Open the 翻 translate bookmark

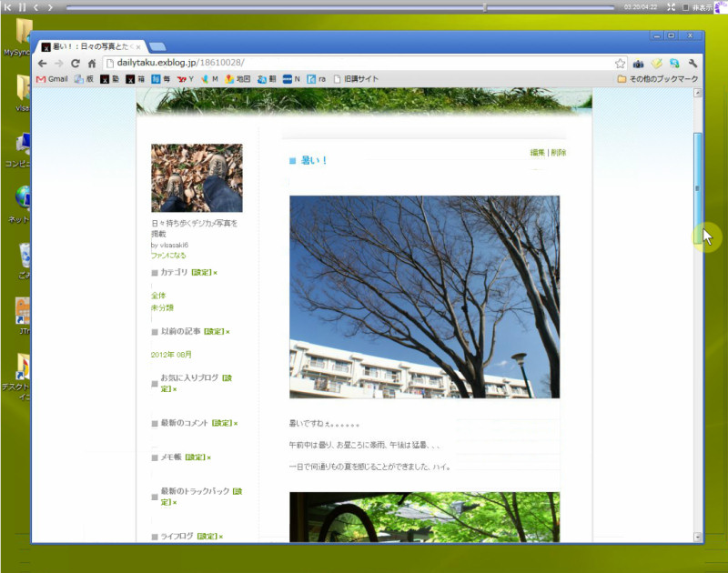coord(267,79)
